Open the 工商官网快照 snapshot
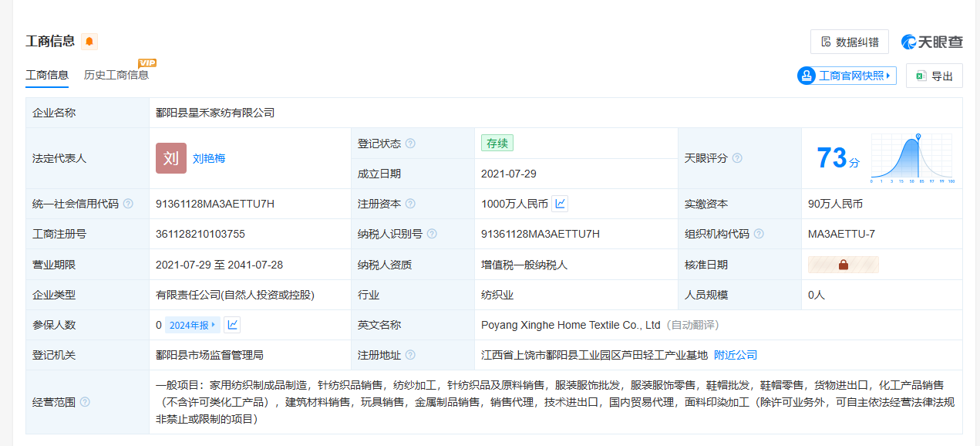This screenshot has height=446, width=980. click(x=847, y=76)
